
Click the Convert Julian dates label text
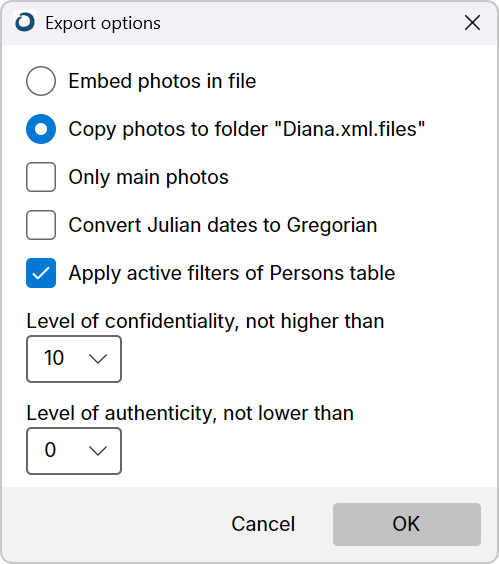point(223,225)
